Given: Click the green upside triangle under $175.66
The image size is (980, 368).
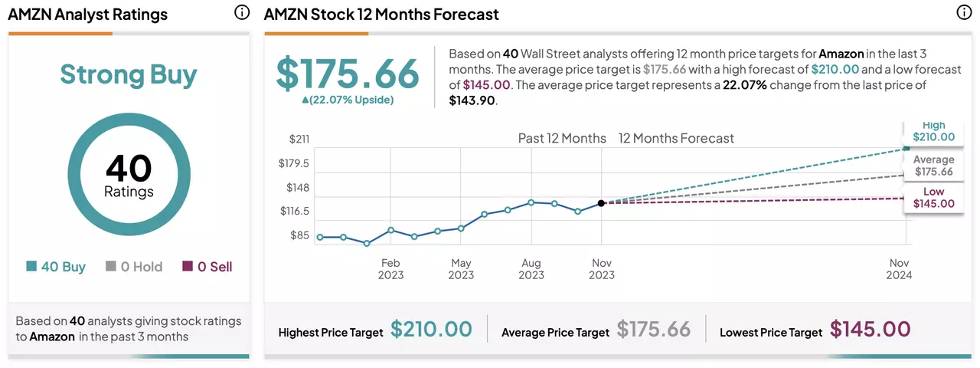Looking at the screenshot, I should [305, 100].
